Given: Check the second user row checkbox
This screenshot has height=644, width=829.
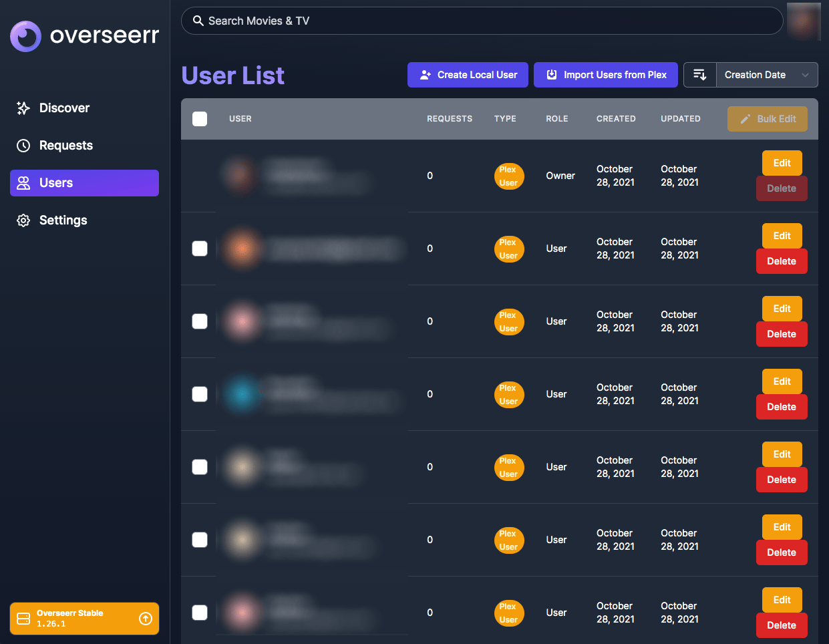Looking at the screenshot, I should point(200,249).
